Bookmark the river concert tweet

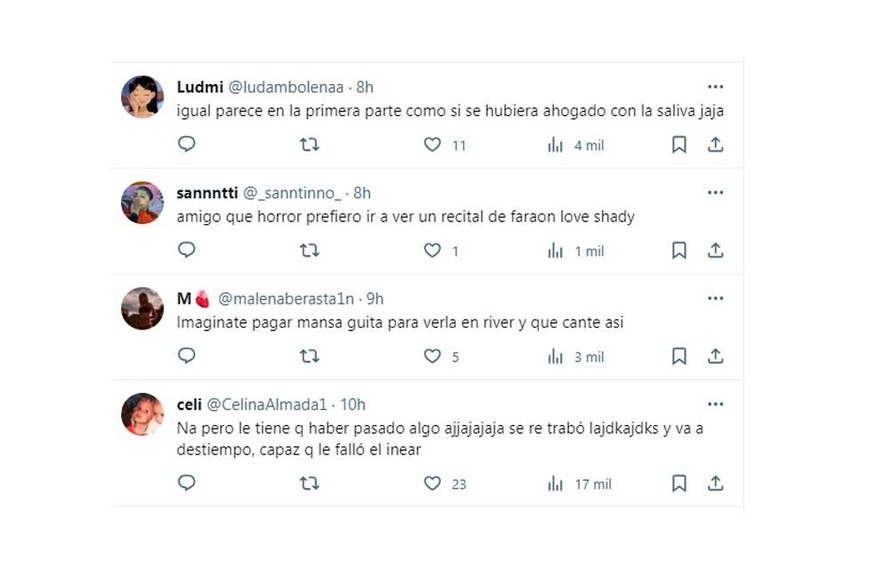pos(679,357)
